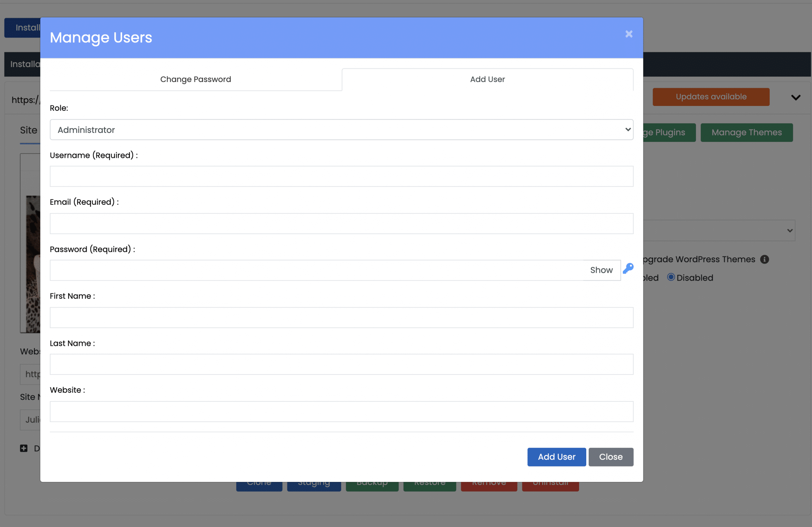Image resolution: width=812 pixels, height=527 pixels.
Task: Click the Site tab behind the dialog
Action: click(x=29, y=130)
